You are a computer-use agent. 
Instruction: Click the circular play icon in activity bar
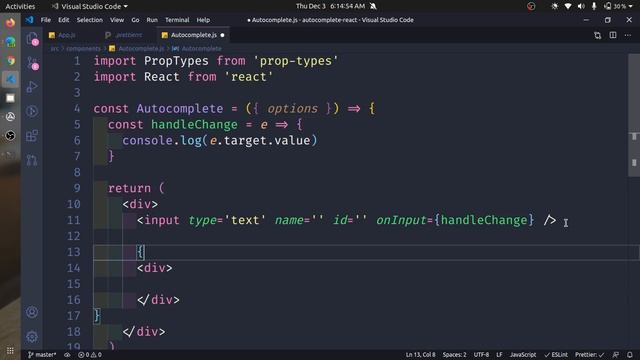(32, 111)
